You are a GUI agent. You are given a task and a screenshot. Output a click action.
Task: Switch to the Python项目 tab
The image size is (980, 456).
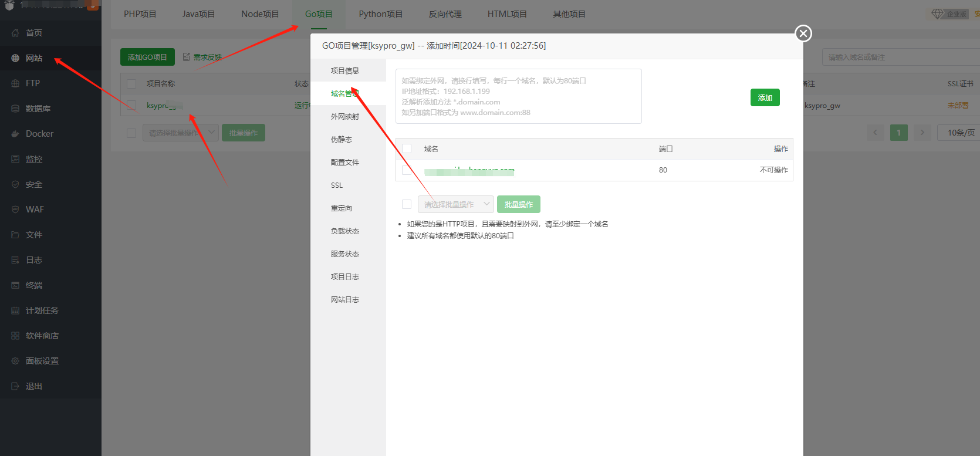380,14
